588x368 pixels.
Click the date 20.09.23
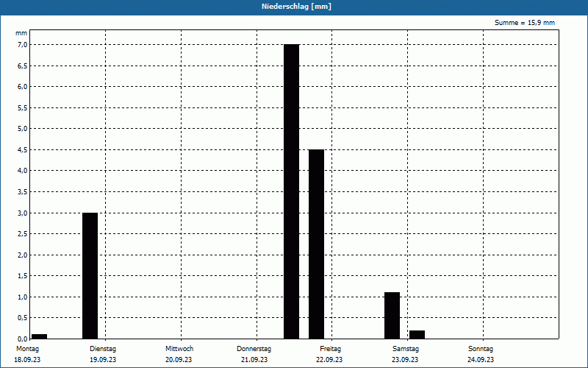click(179, 360)
